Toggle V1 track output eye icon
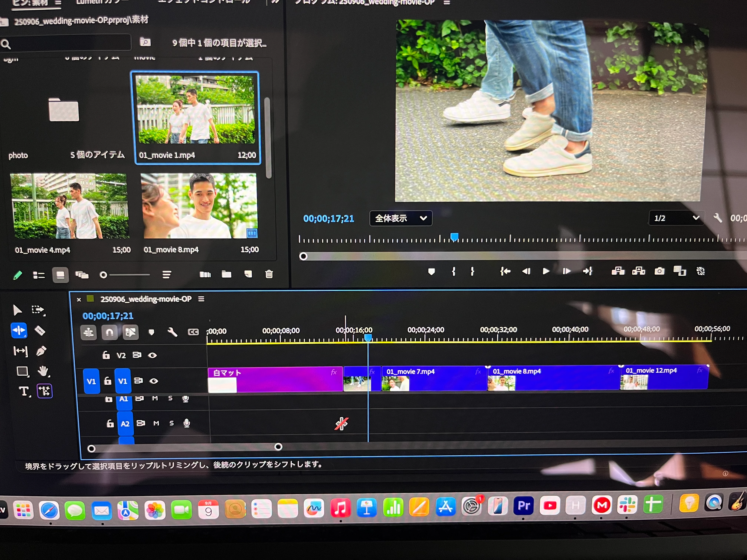 [x=154, y=381]
